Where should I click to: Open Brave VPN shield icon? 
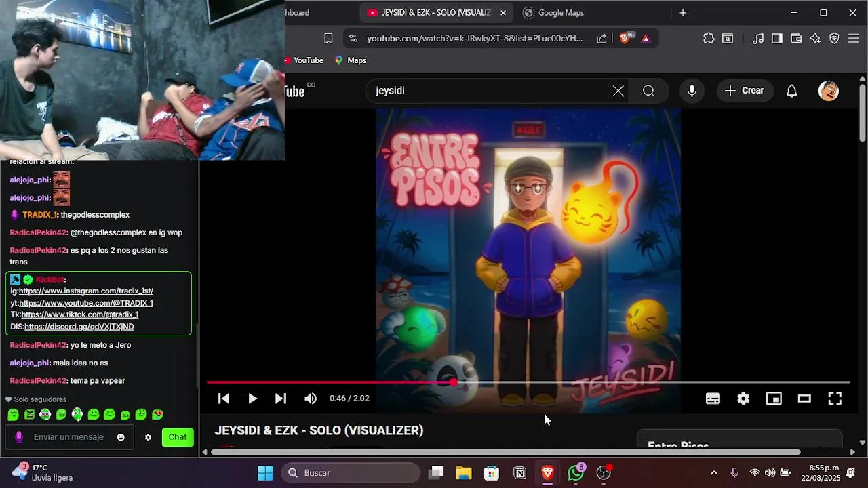pos(834,39)
